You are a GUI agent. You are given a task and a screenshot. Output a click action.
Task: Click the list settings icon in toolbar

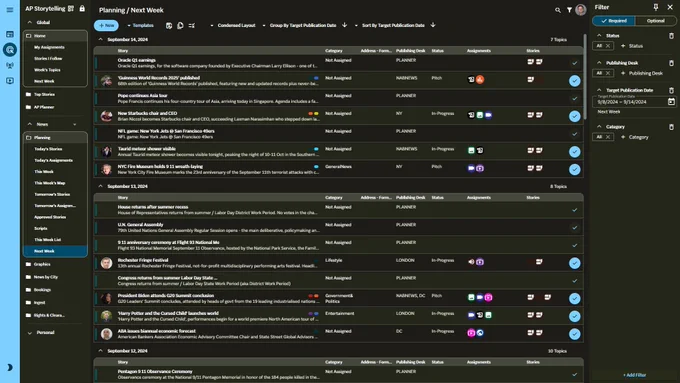coord(192,26)
